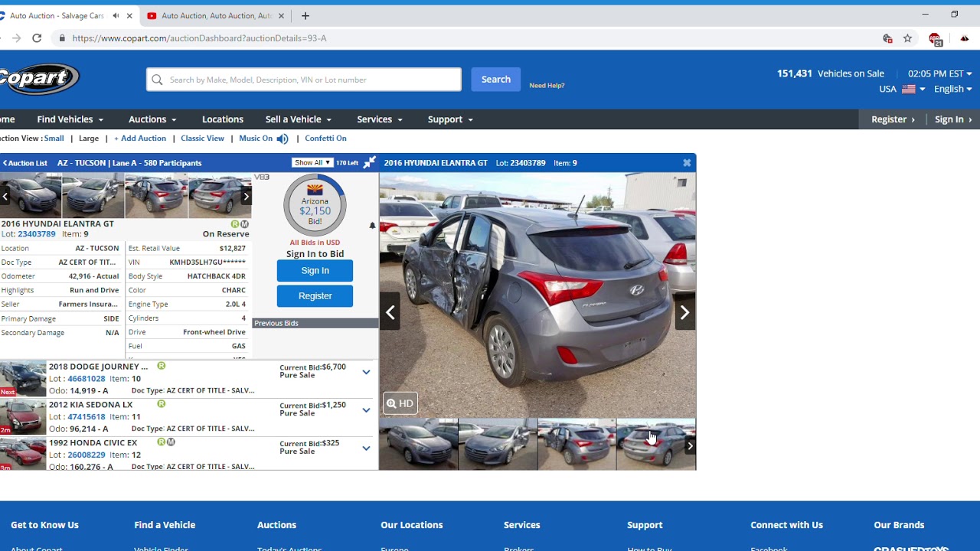980x551 pixels.
Task: Click the magnifier icon in search box
Action: [157, 80]
